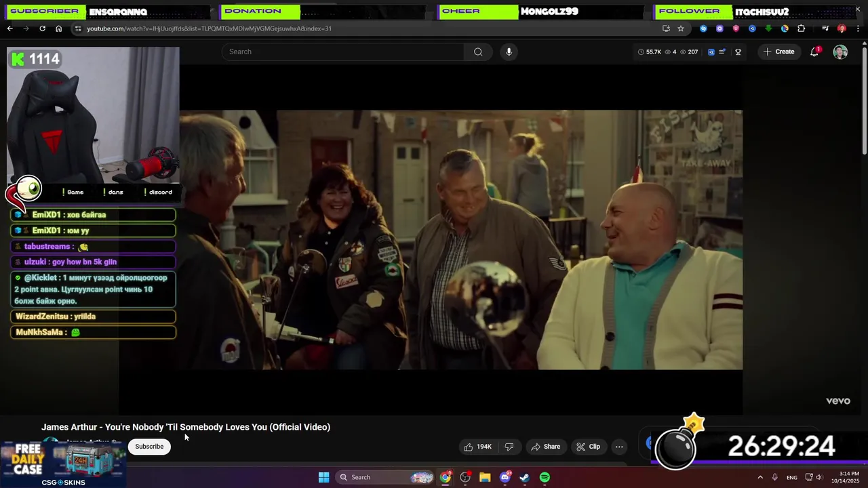The image size is (868, 488).
Task: Reload the YouTube page
Action: (x=42, y=28)
